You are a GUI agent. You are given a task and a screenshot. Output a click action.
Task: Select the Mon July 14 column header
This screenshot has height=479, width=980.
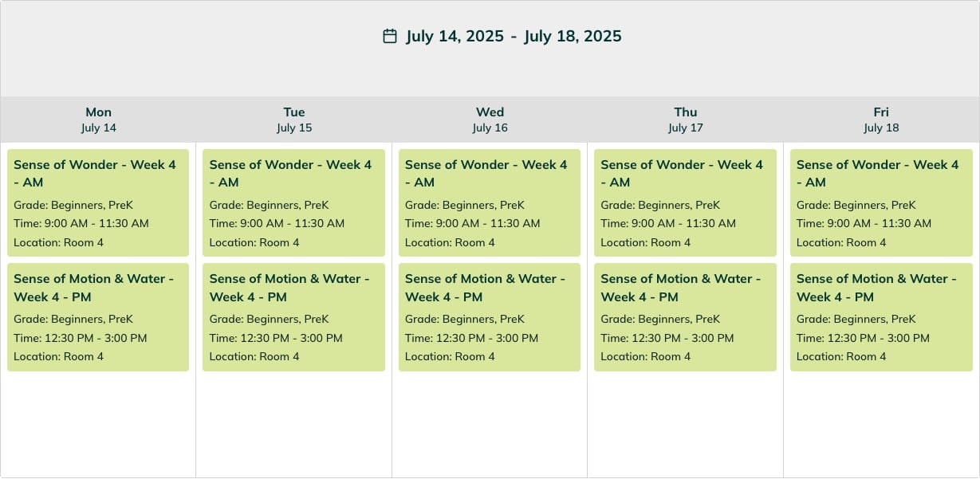click(x=98, y=120)
